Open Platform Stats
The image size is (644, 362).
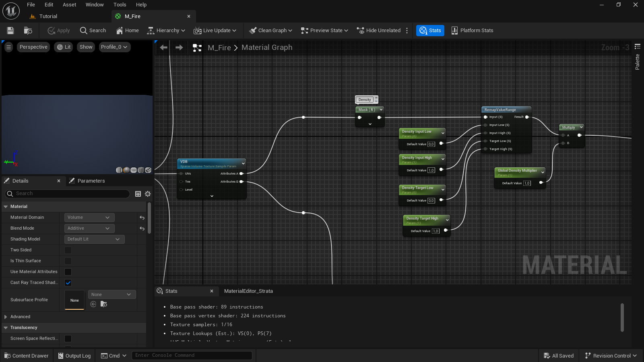[472, 31]
